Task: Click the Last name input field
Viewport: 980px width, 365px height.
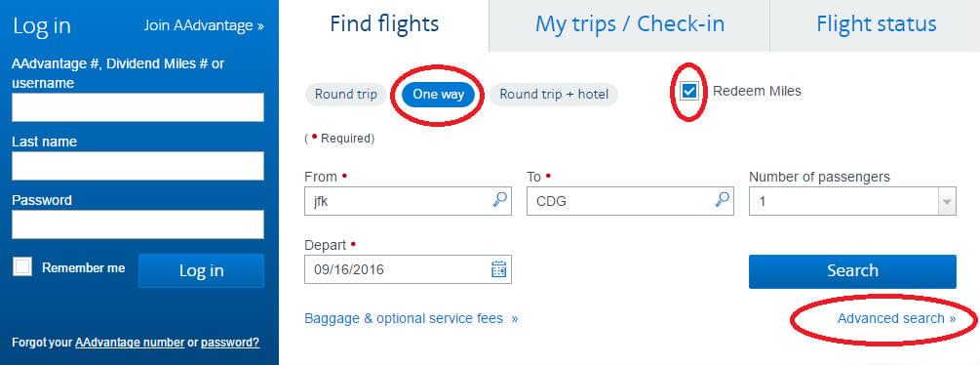Action: (x=138, y=166)
